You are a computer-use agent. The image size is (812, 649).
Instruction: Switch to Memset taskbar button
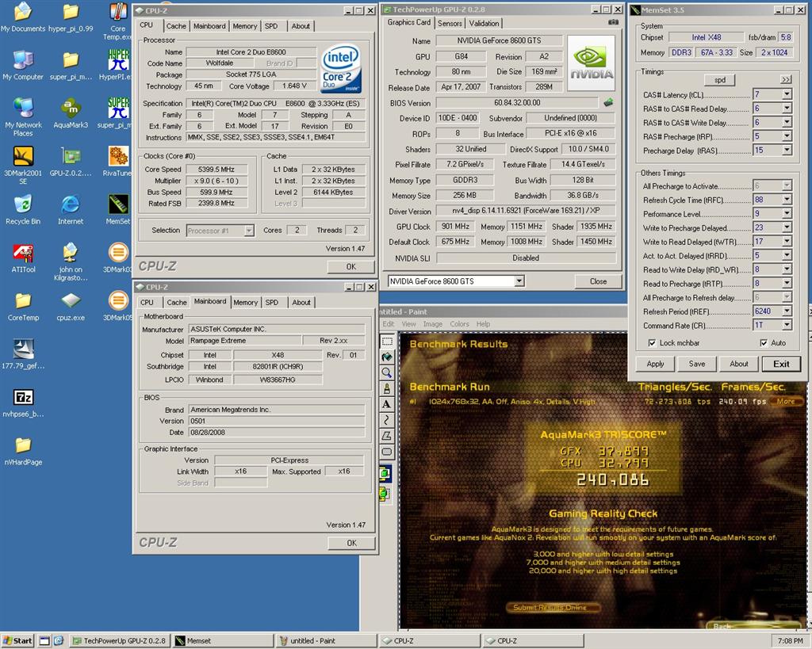223,641
